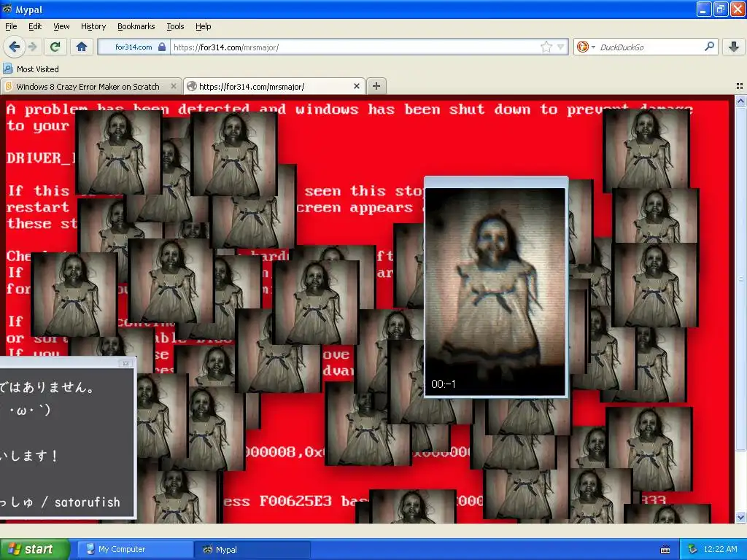Open the Windows Start button
This screenshot has width=747, height=560.
coord(35,549)
